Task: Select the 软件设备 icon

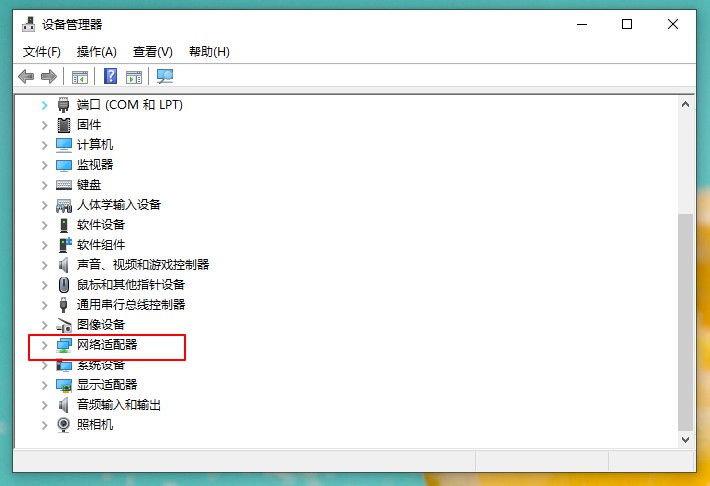Action: point(64,225)
